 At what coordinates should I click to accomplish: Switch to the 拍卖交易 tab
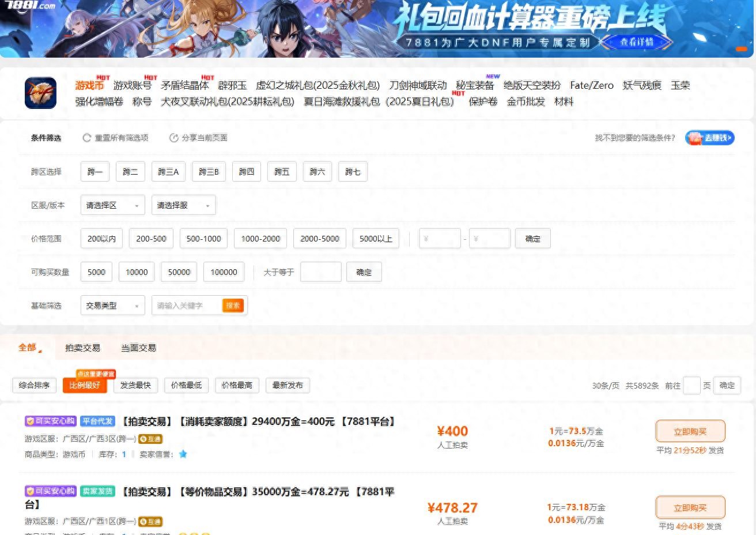(82, 348)
